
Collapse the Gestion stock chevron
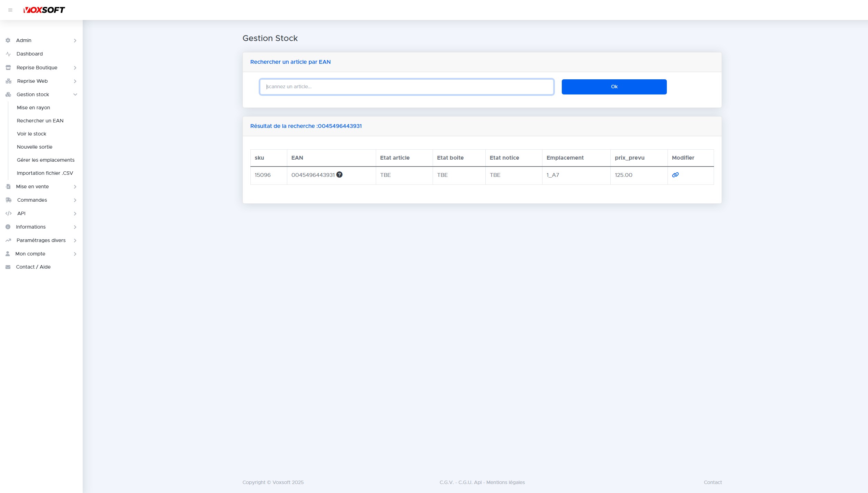pos(75,94)
